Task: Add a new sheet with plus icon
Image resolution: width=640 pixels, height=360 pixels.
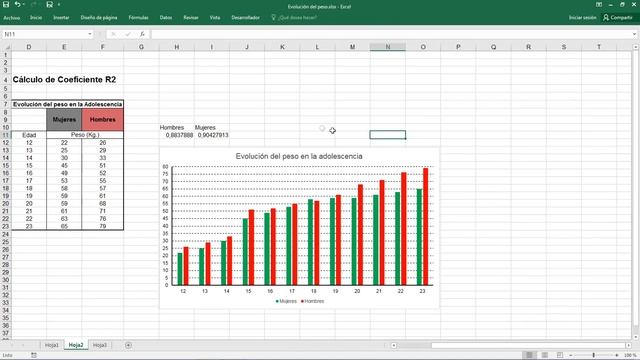Action: click(x=128, y=345)
